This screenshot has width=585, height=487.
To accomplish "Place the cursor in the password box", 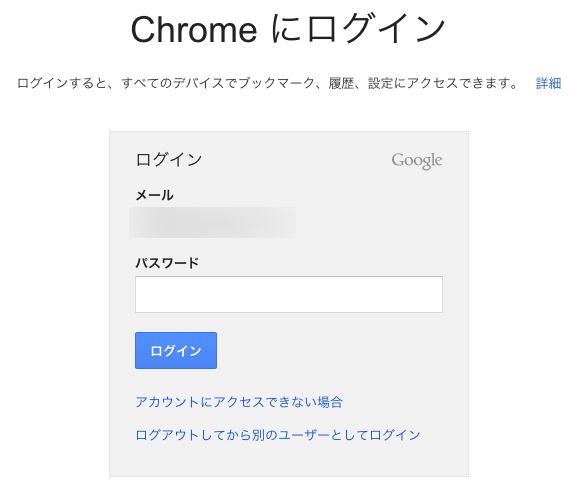I will point(289,294).
